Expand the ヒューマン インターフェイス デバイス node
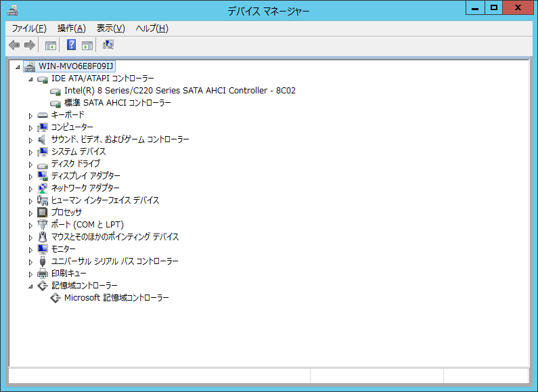This screenshot has width=538, height=392. pos(30,201)
